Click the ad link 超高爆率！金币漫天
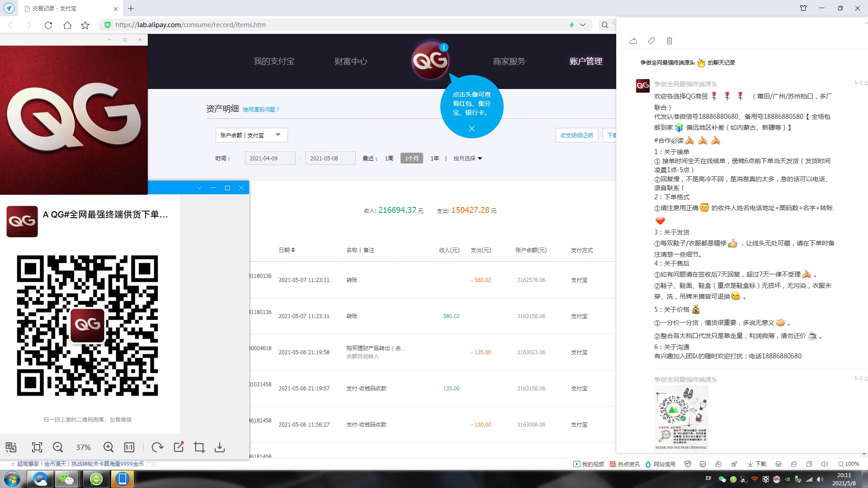The height and width of the screenshot is (488, 868). 80,464
